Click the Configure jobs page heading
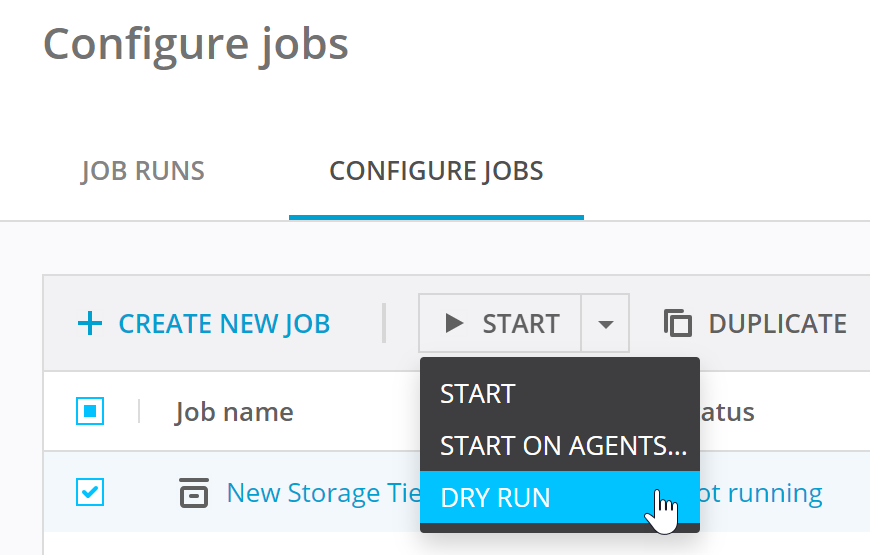Viewport: 870px width, 555px height. pos(196,44)
